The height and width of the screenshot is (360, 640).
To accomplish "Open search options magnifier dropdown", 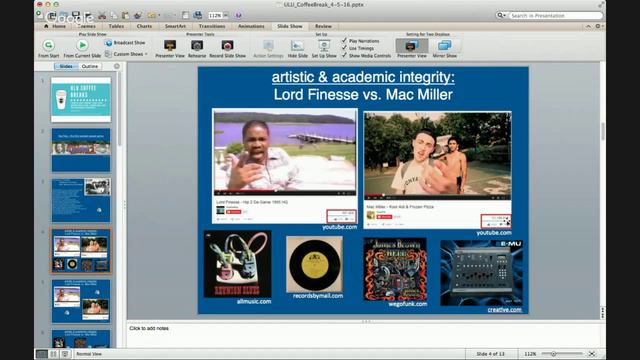I will tap(501, 16).
